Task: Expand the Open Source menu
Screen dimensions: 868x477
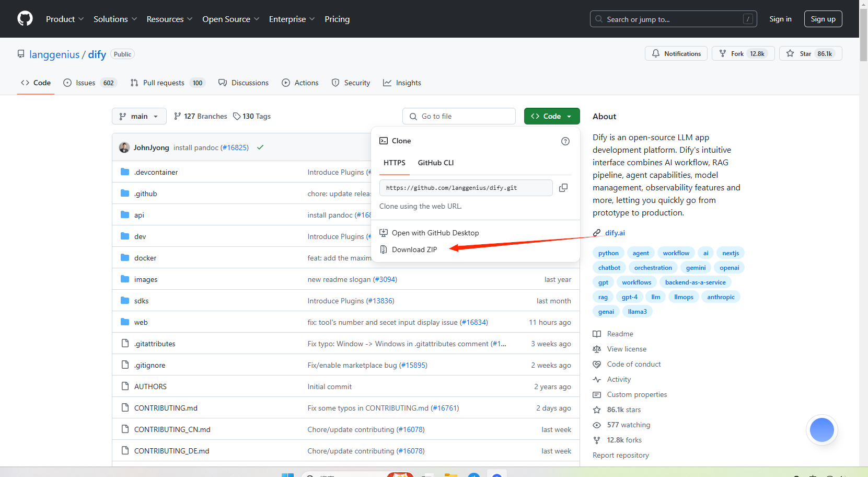Action: 231,19
